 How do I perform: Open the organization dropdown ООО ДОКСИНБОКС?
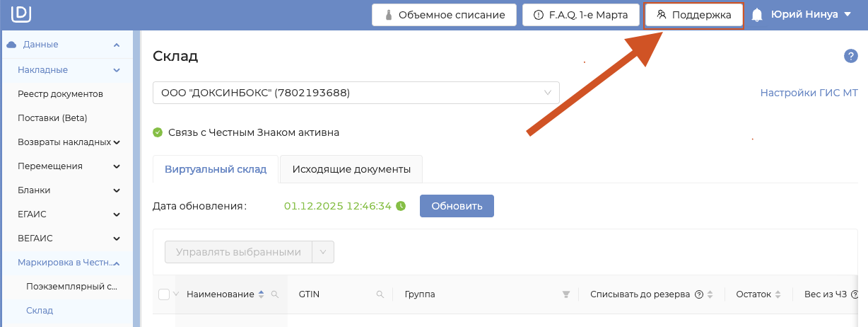tap(356, 93)
